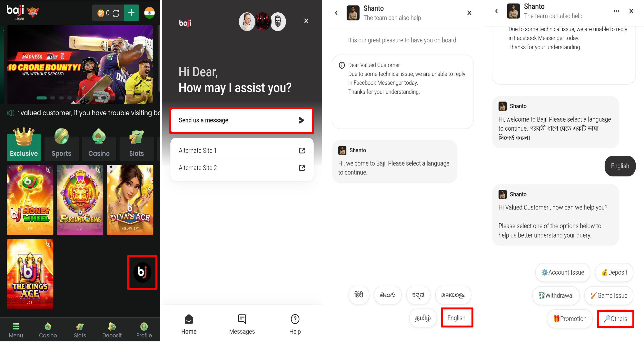
Task: Choose മലയാളം language option
Action: tap(453, 295)
